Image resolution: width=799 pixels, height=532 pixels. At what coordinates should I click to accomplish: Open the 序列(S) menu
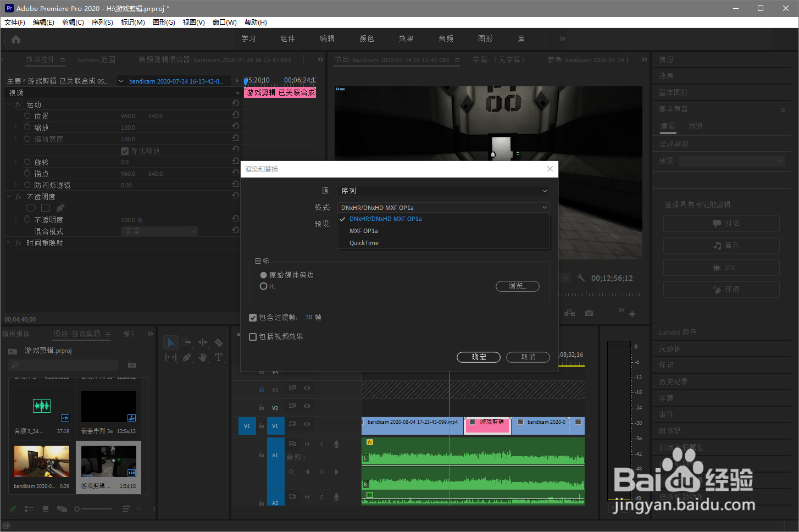click(102, 23)
